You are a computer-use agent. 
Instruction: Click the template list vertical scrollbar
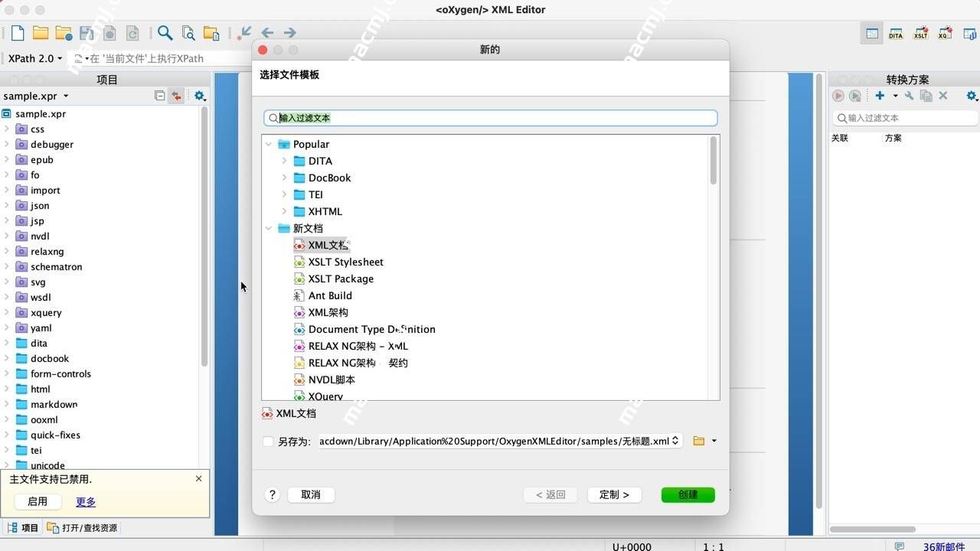point(714,161)
